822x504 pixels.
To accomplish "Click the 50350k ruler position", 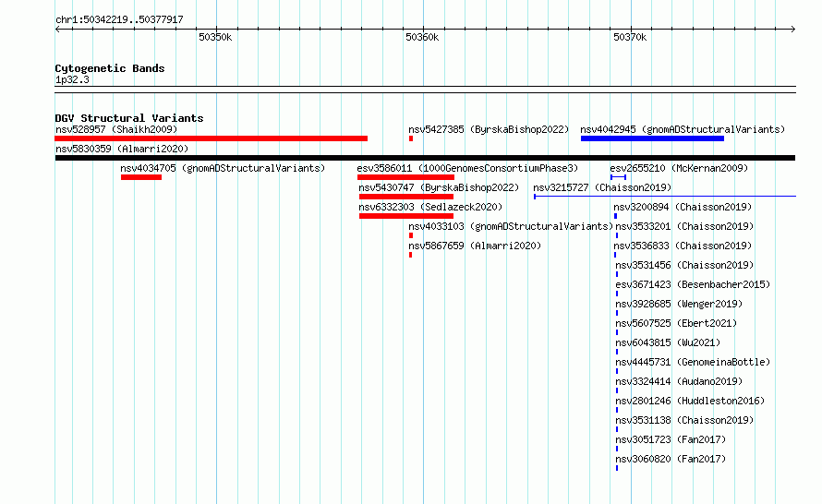I will point(215,37).
